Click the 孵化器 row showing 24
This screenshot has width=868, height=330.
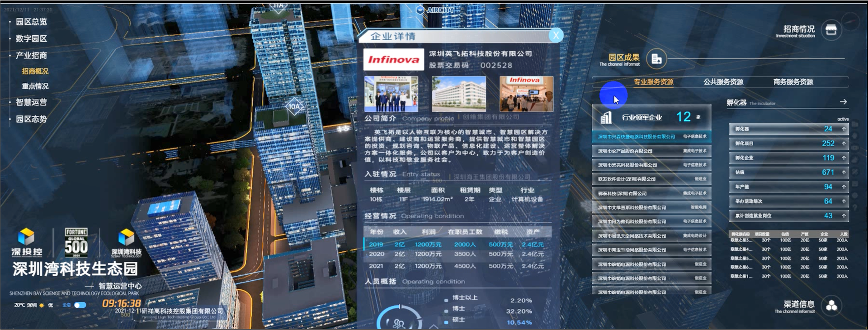click(x=789, y=129)
